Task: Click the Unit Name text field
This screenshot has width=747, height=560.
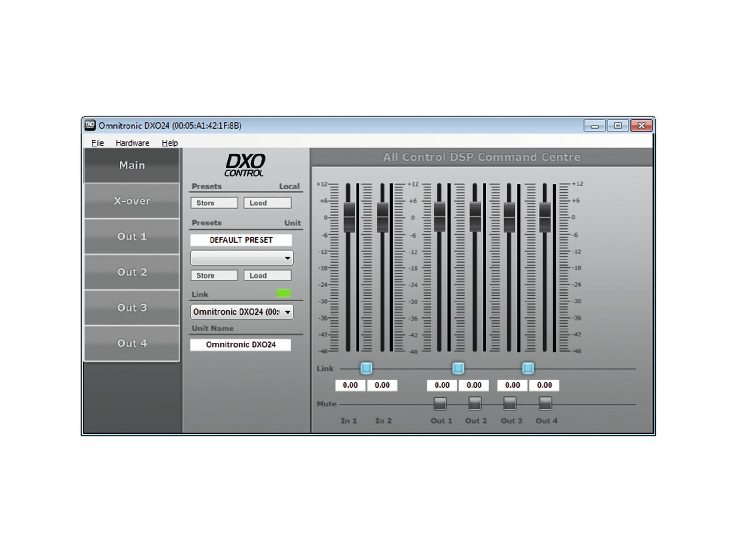Action: pyautogui.click(x=240, y=344)
